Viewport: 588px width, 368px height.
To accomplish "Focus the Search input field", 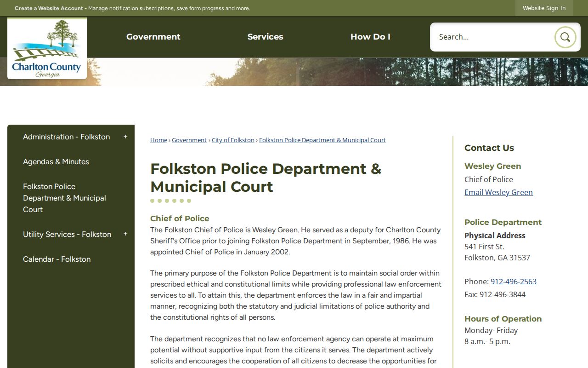I will point(492,37).
